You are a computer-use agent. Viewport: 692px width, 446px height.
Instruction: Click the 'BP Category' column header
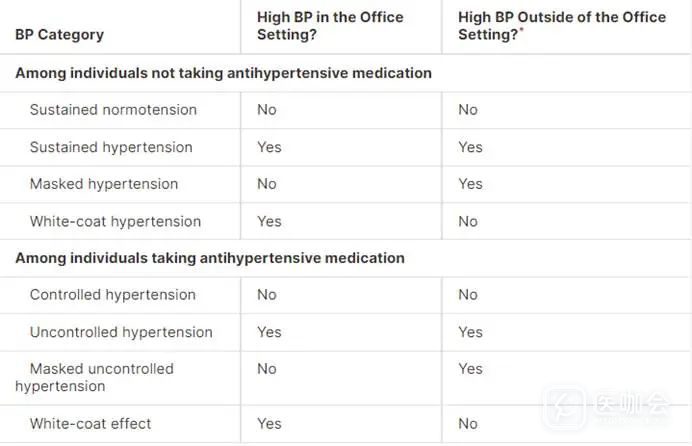(x=59, y=35)
